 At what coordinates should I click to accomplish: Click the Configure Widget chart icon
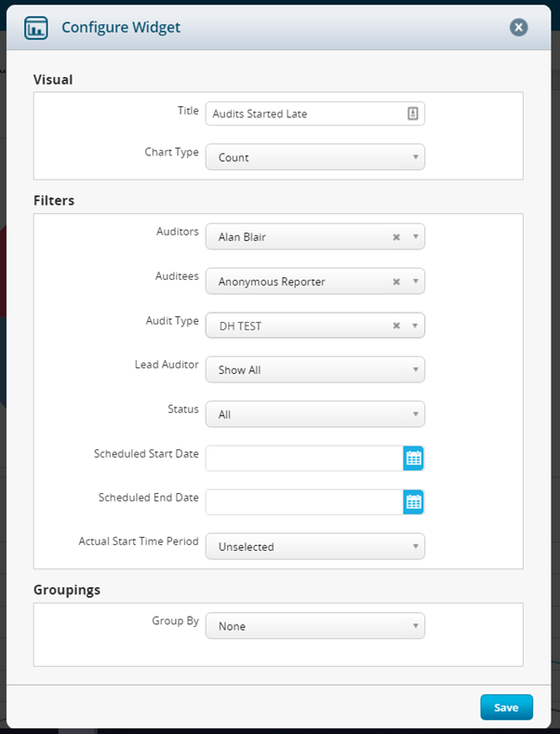(36, 28)
